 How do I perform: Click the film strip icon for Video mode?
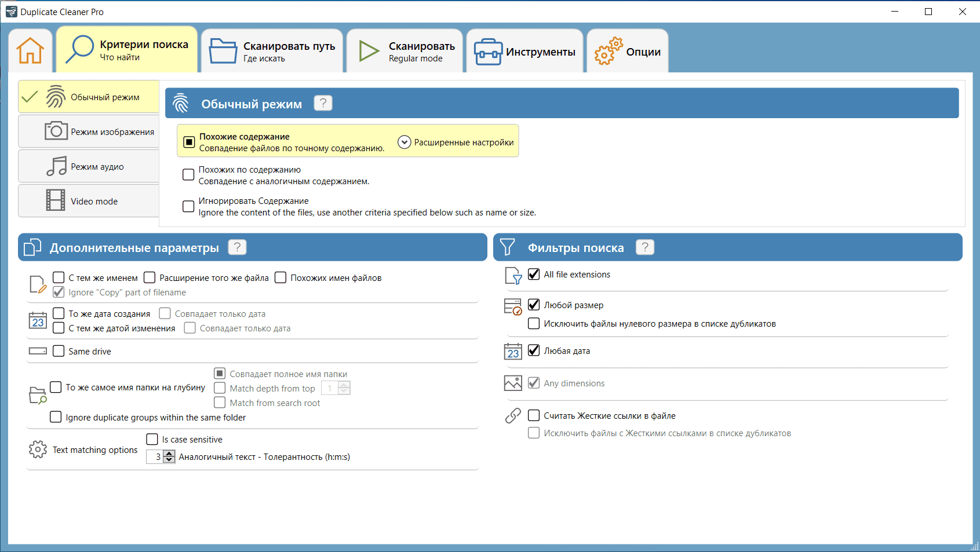point(56,200)
